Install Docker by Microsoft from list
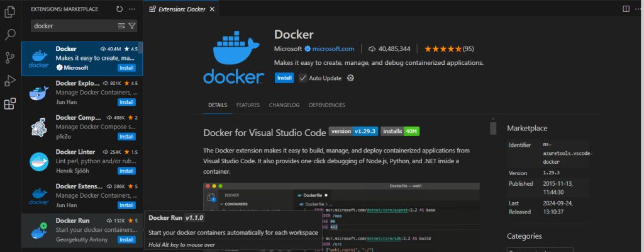 click(126, 67)
